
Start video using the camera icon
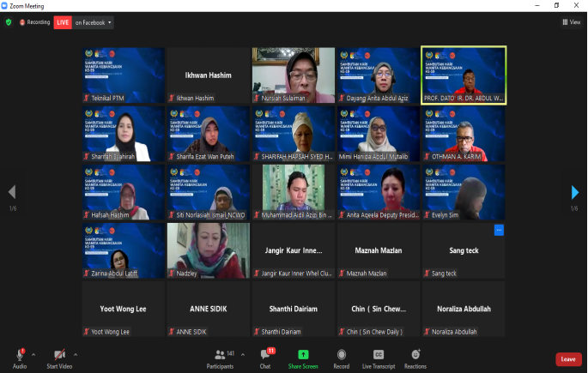tap(60, 354)
